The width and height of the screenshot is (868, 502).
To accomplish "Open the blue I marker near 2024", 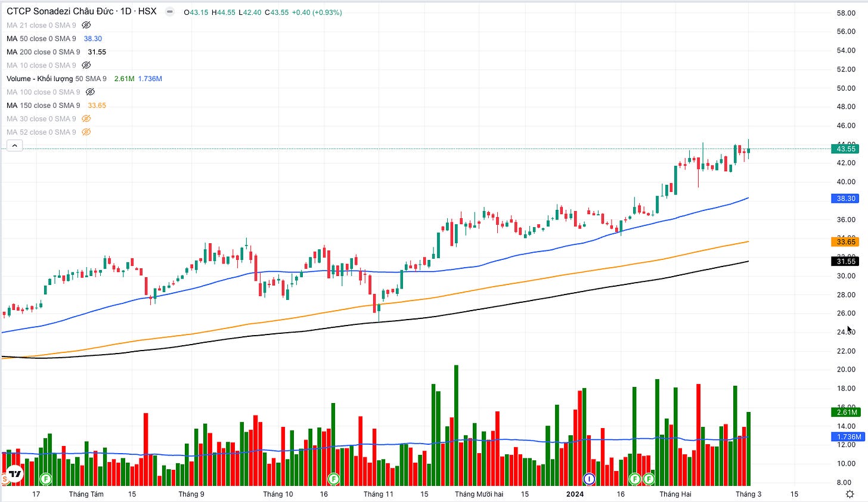I will click(589, 479).
